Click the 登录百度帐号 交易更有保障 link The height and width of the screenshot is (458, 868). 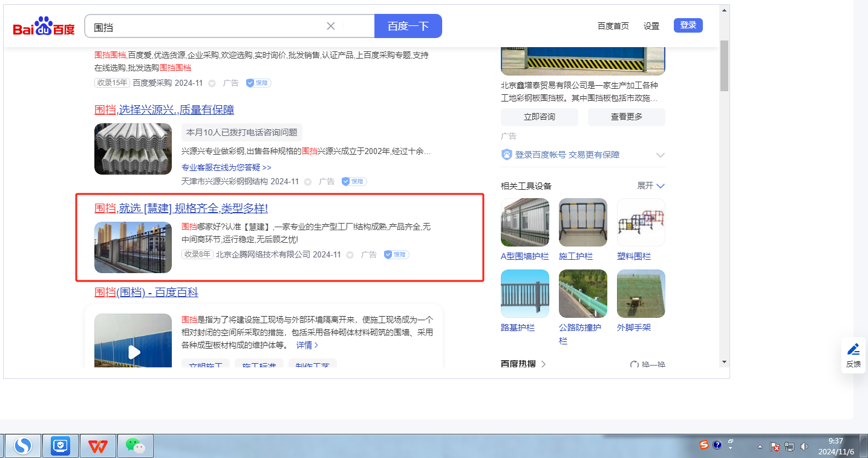click(x=567, y=155)
